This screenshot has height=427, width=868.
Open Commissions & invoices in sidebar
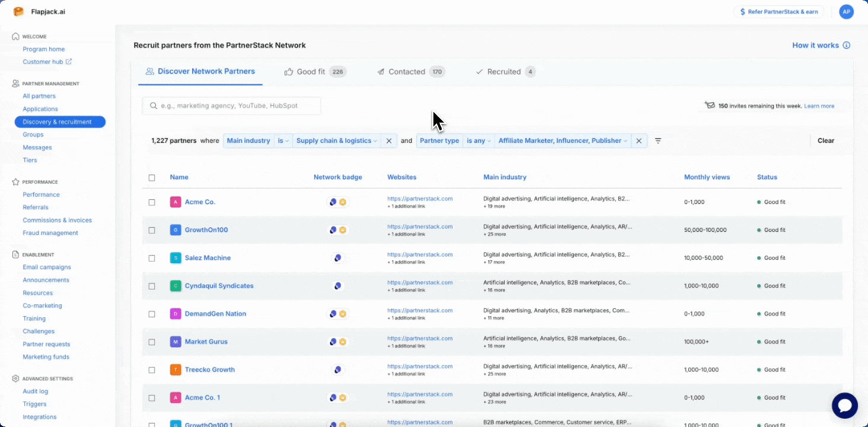point(57,220)
